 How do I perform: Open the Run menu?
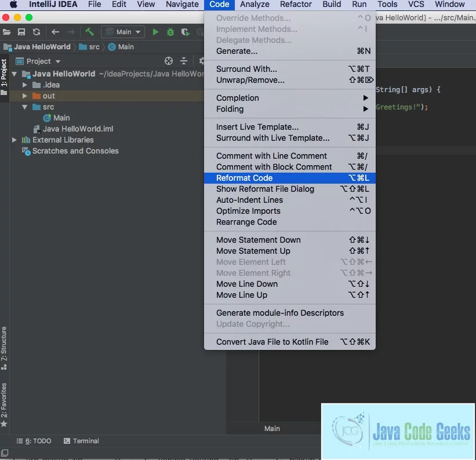[359, 4]
